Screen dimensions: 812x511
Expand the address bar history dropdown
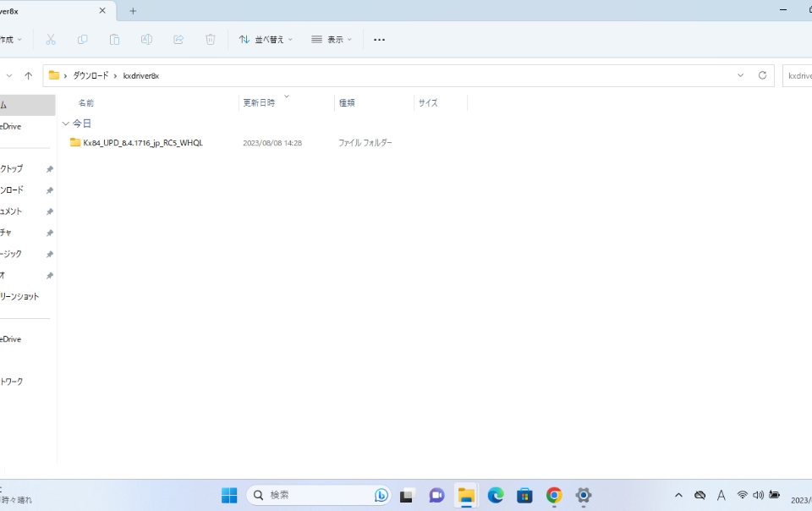(740, 75)
